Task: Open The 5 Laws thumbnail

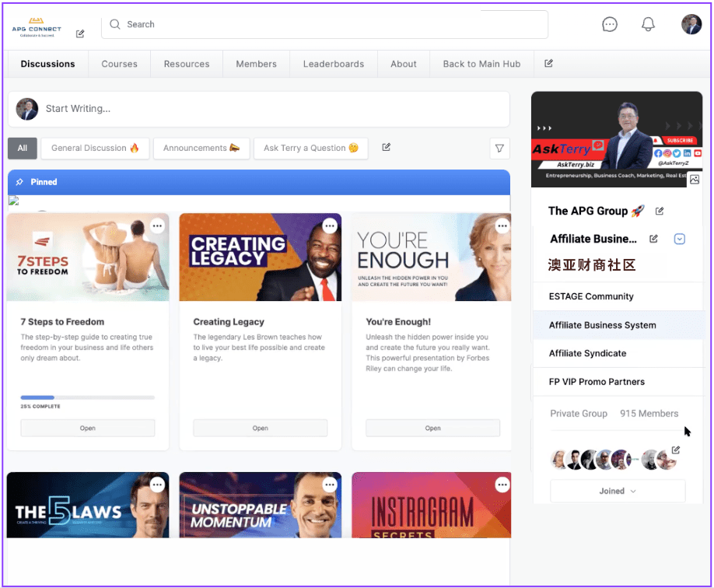Action: pos(88,505)
